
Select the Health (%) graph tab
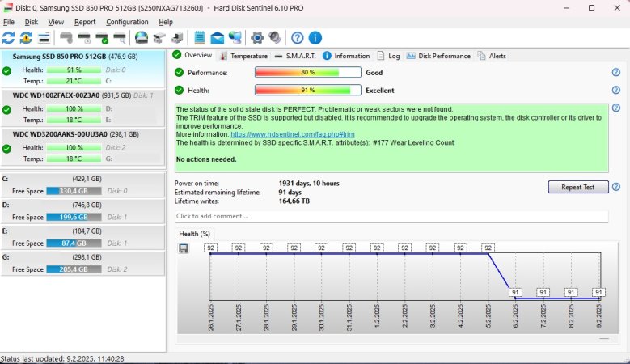pyautogui.click(x=194, y=234)
